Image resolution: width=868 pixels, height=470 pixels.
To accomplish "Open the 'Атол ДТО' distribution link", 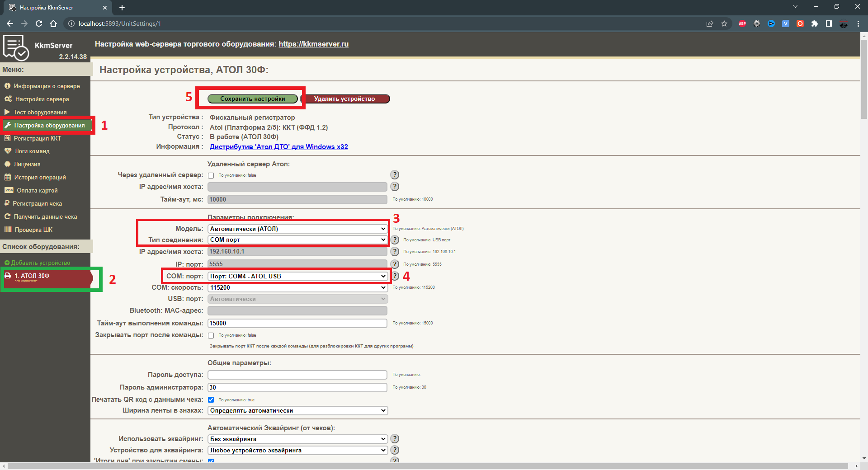I will 278,147.
